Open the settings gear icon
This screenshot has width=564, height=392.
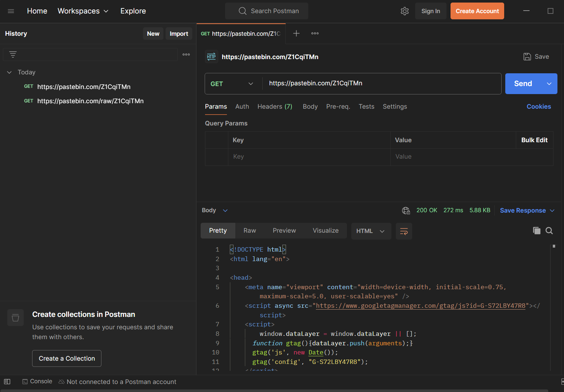[405, 11]
